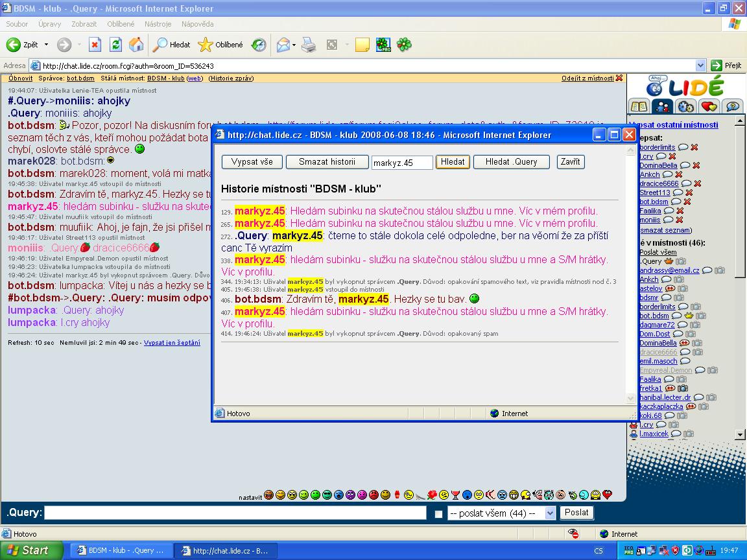The image size is (747, 560).
Task: Click the nastavit smiley settings link
Action: (250, 497)
